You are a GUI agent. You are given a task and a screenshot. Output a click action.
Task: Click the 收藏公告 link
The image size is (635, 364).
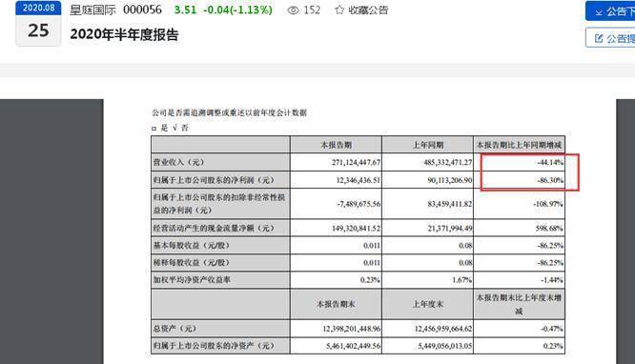click(368, 10)
